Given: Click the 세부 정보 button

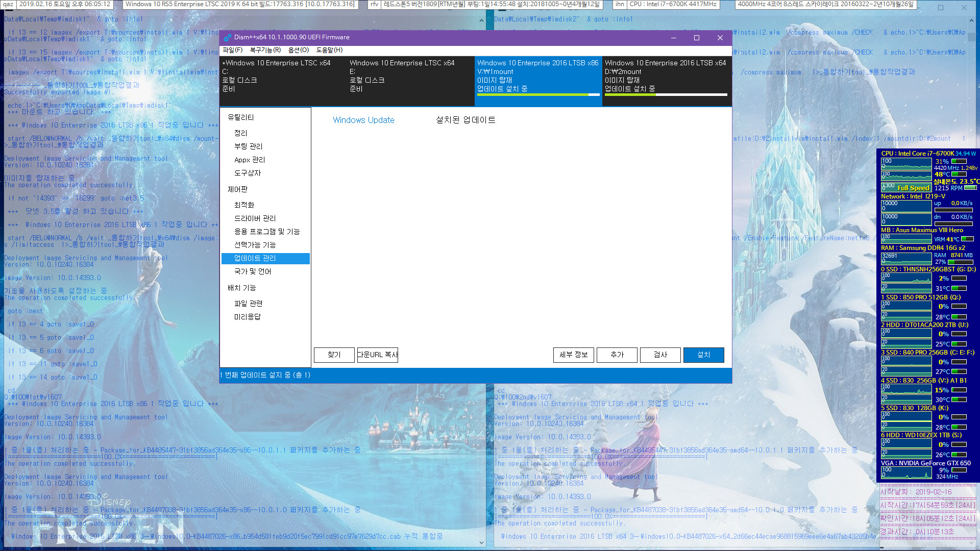Looking at the screenshot, I should (x=574, y=355).
